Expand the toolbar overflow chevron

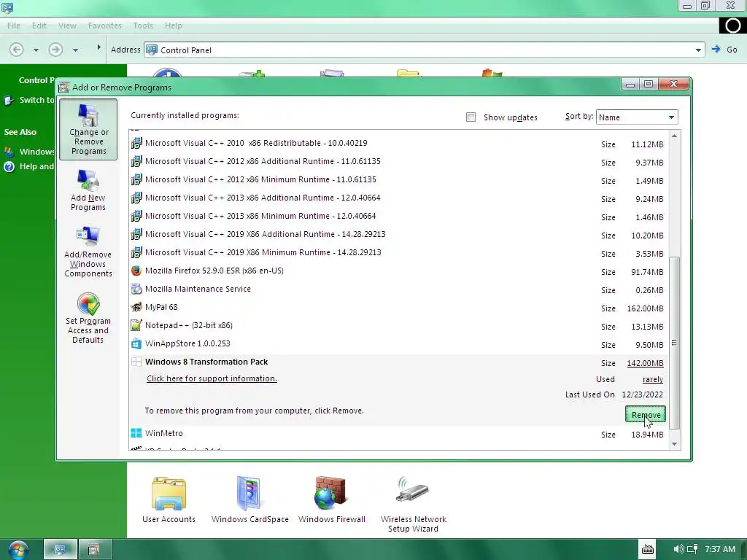[x=98, y=47]
